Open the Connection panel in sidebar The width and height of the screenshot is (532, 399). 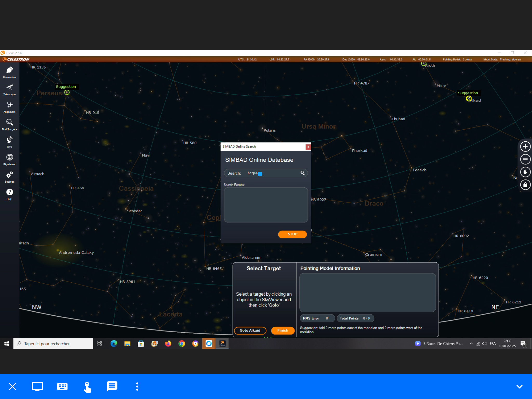click(x=10, y=72)
